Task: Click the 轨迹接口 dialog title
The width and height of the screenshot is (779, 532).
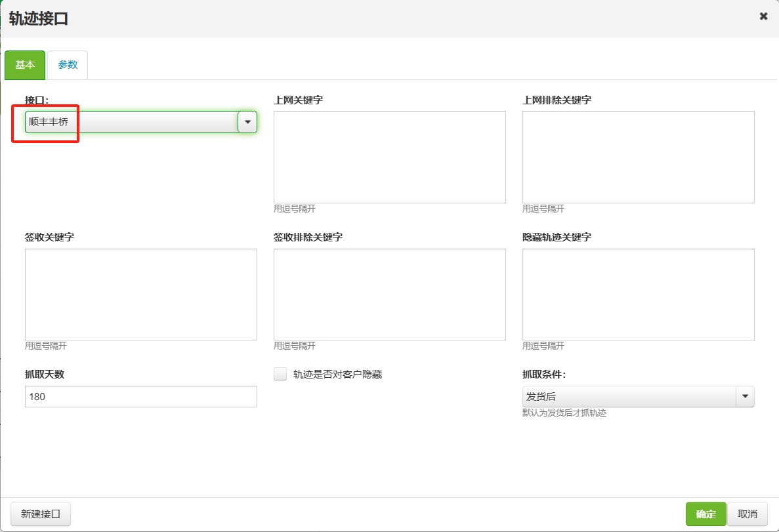Action: coord(38,19)
